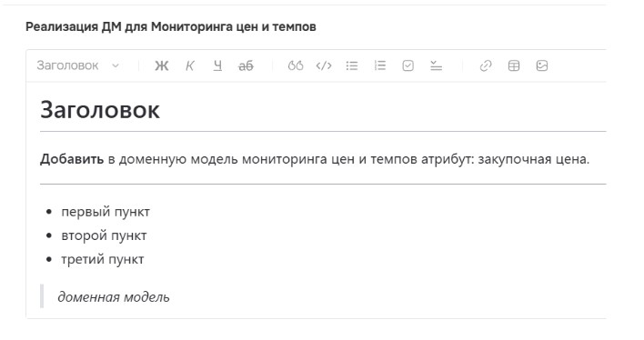The width and height of the screenshot is (644, 340).
Task: Click the bold word Добавить in paragraph
Action: pos(72,159)
